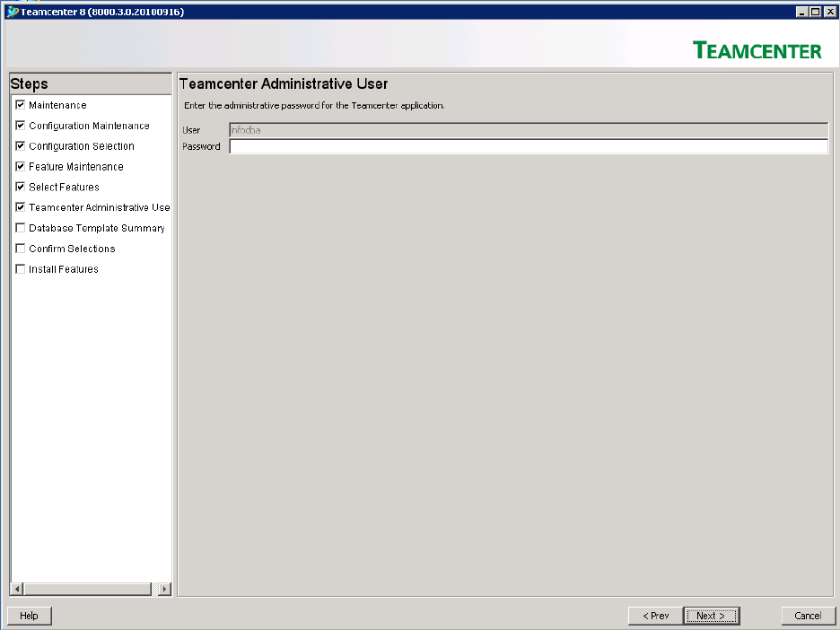Click the Steps panel left scroll arrow

17,589
